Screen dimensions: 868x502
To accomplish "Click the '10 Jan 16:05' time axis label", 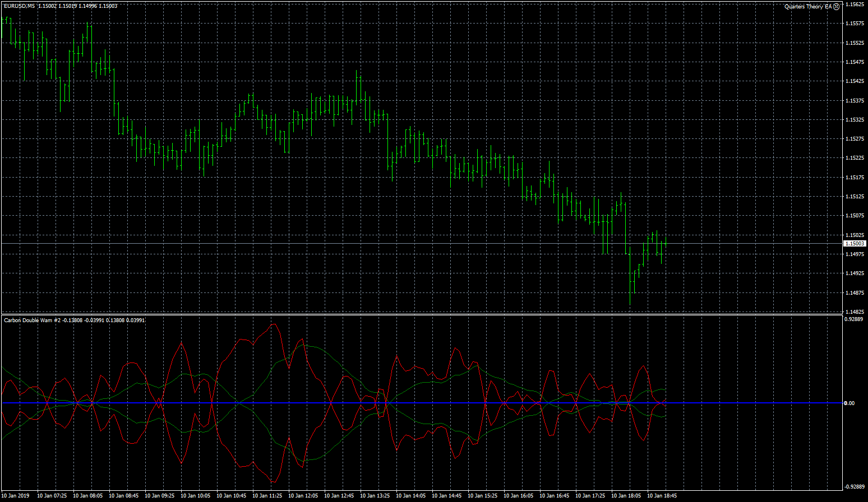I will tap(519, 495).
